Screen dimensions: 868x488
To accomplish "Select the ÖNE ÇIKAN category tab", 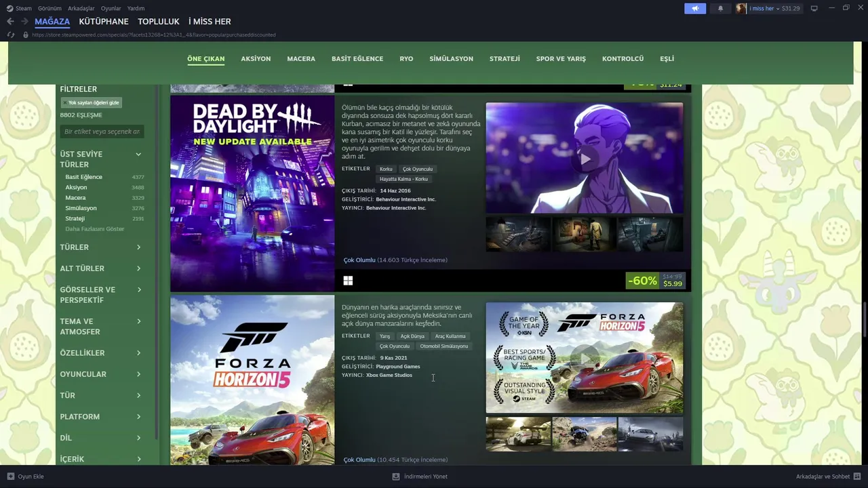I will click(x=206, y=59).
